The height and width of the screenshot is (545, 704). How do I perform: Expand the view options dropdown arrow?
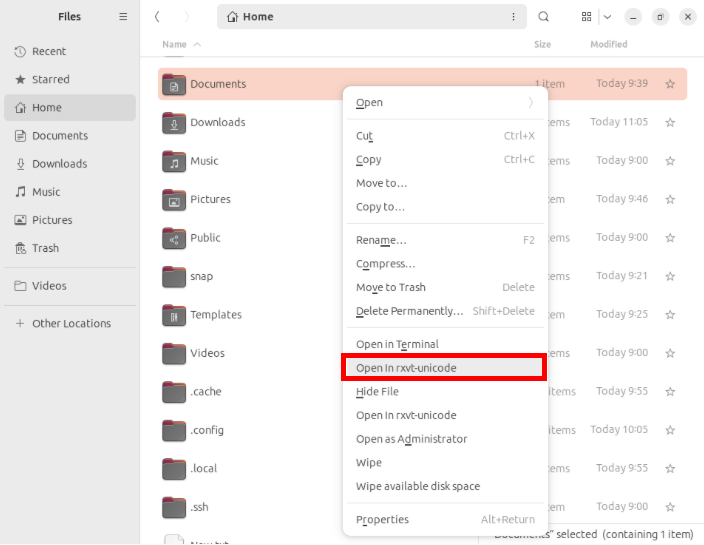(607, 17)
